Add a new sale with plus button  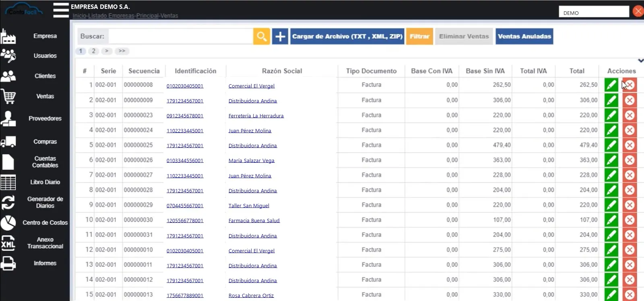280,36
